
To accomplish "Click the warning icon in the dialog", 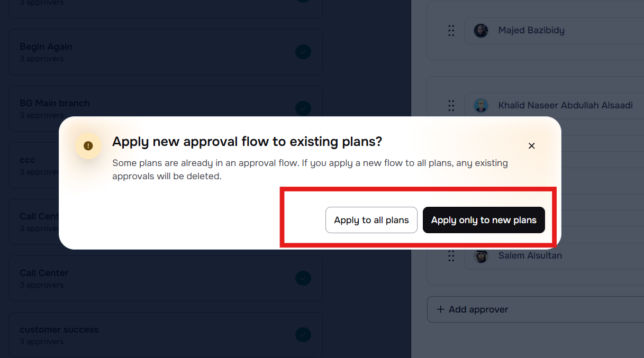I will tap(88, 146).
